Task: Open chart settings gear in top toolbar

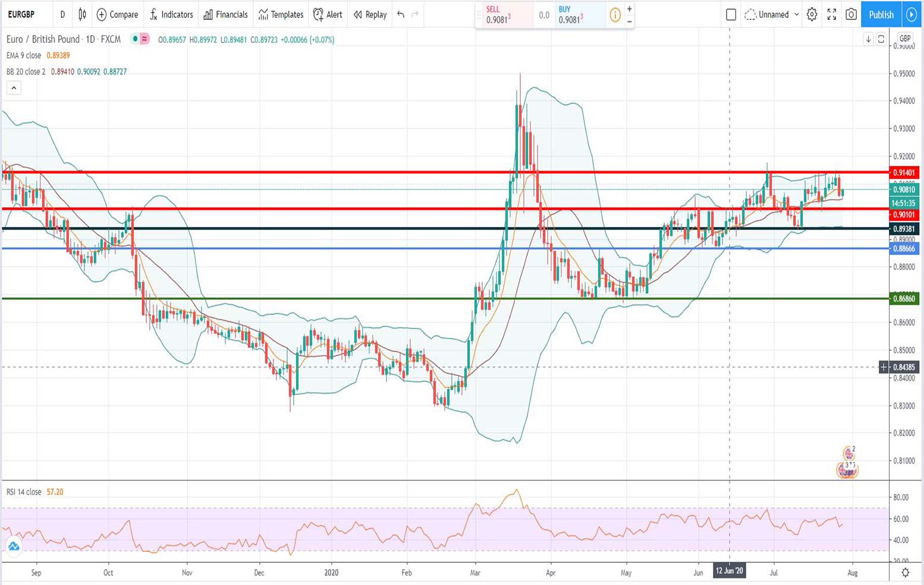Action: [x=812, y=14]
